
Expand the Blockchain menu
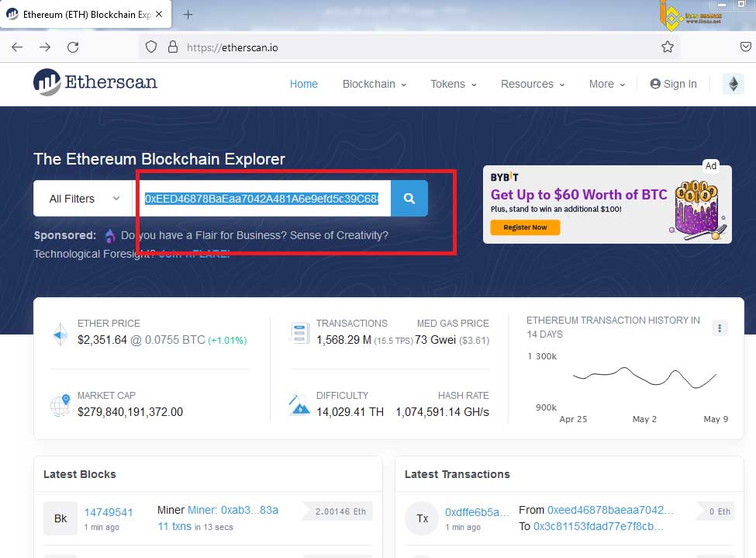coord(375,84)
